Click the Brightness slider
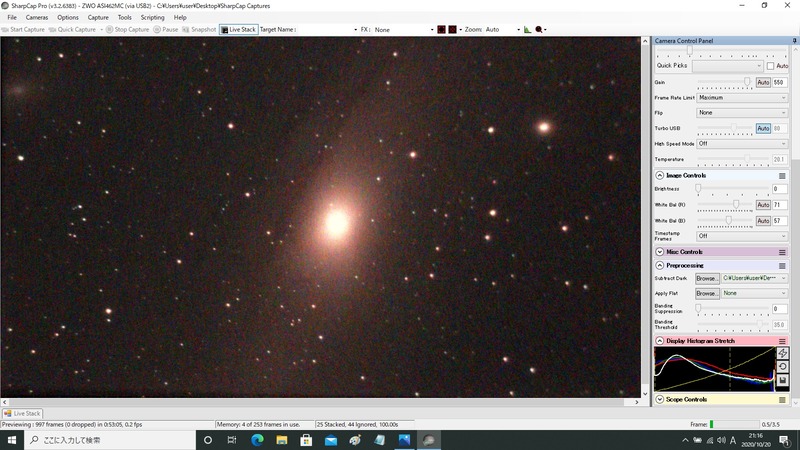Image resolution: width=800 pixels, height=450 pixels. [x=733, y=189]
